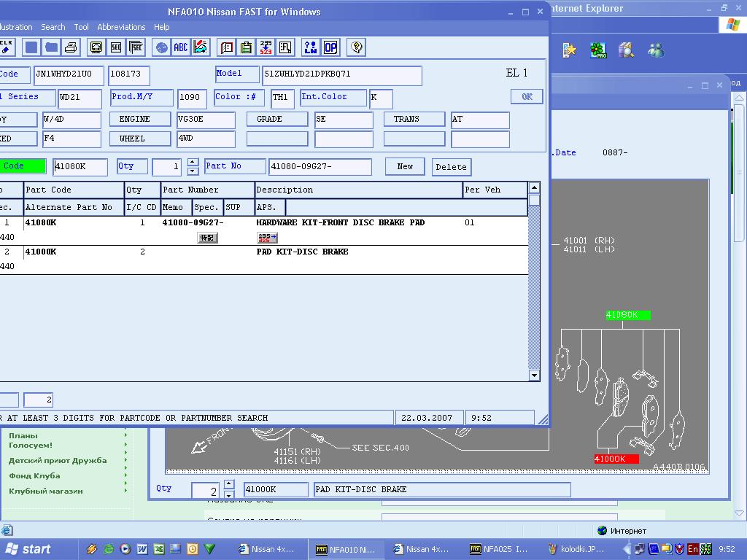747x560 pixels.
Task: Select the PAD KIT-DISC BRAKE row in parts list
Action: [x=264, y=260]
